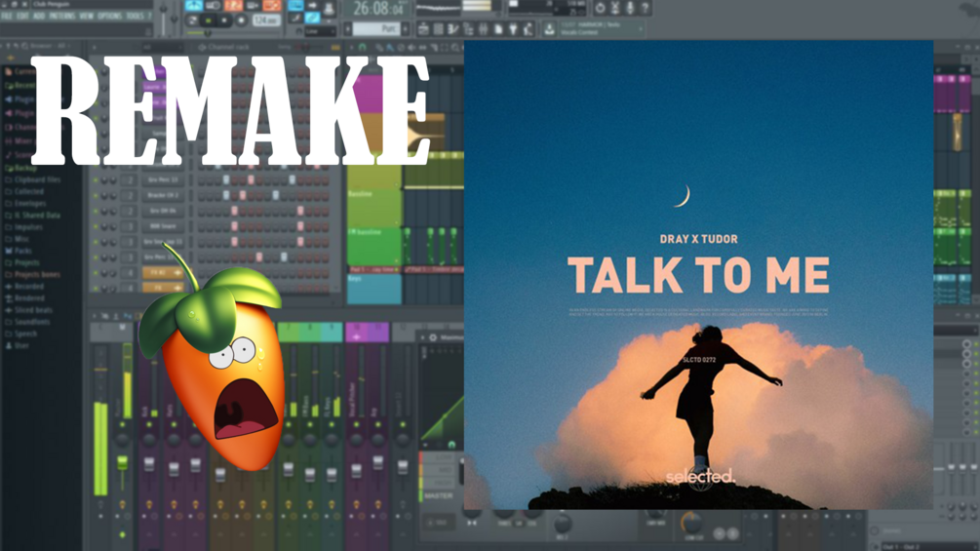Click the download content library icon
The width and height of the screenshot is (980, 551).
coord(549,29)
